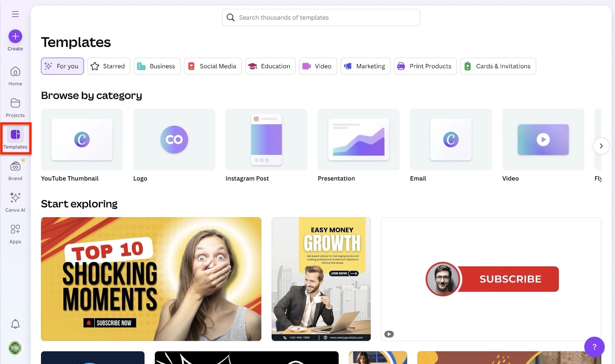This screenshot has width=615, height=364.
Task: Click the Presentation category label
Action: (336, 179)
